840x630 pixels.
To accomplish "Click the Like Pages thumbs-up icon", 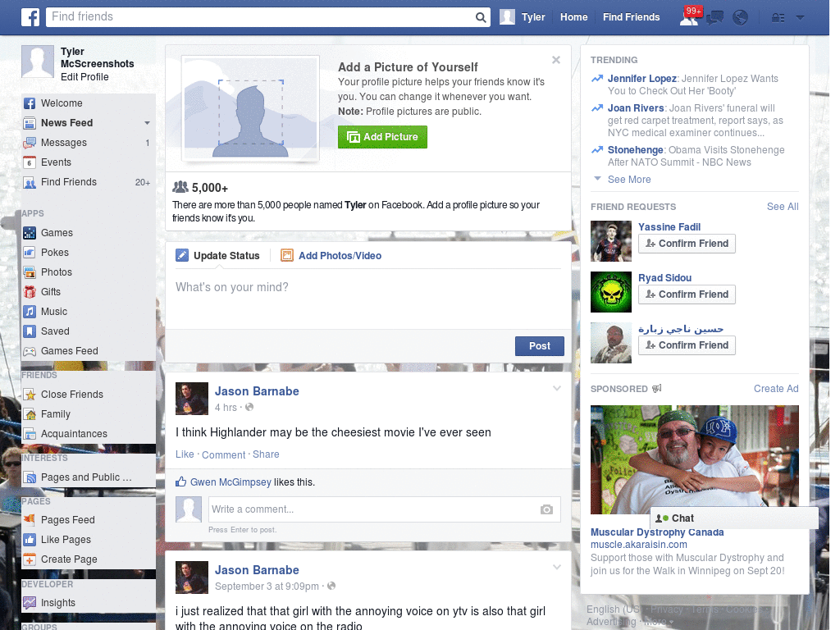I will click(x=30, y=540).
